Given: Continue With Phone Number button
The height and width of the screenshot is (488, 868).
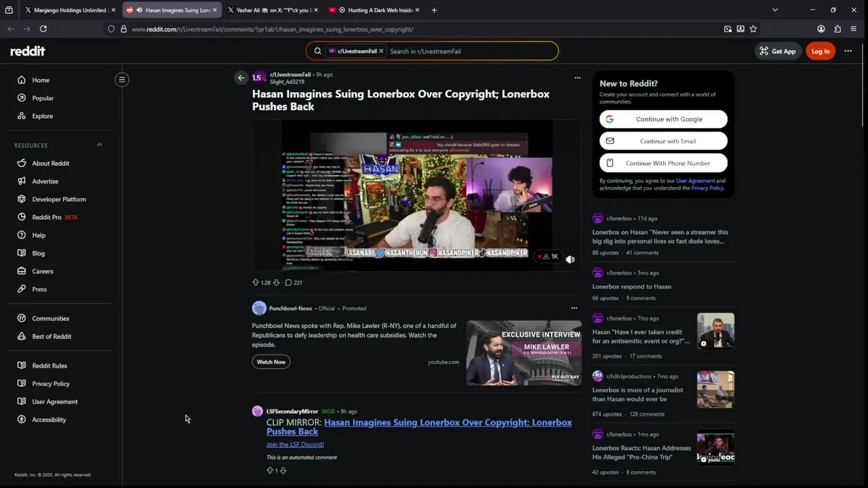Looking at the screenshot, I should pos(663,163).
